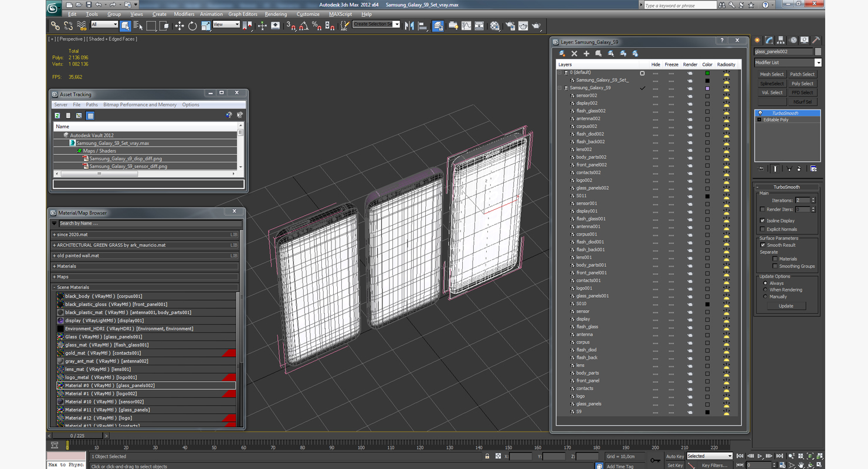Toggle the 3D Snaps icon
Screen dimensions: 868x469
click(291, 26)
